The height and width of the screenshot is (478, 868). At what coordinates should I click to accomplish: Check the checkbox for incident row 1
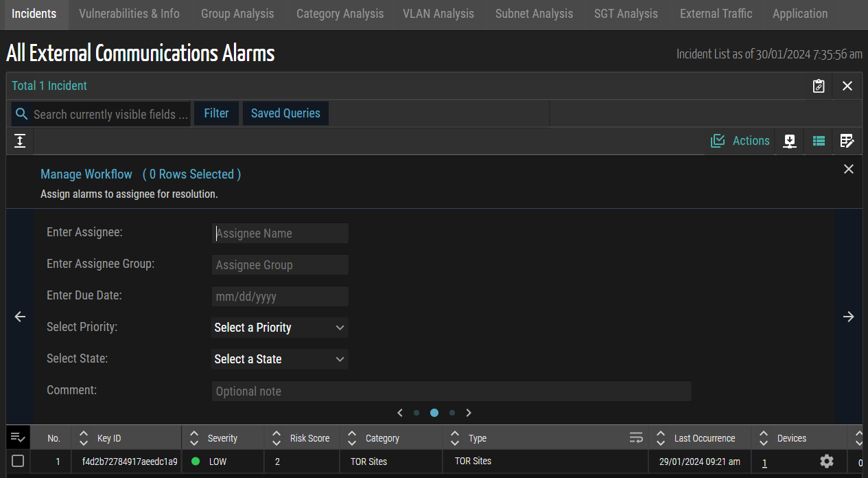pyautogui.click(x=18, y=461)
